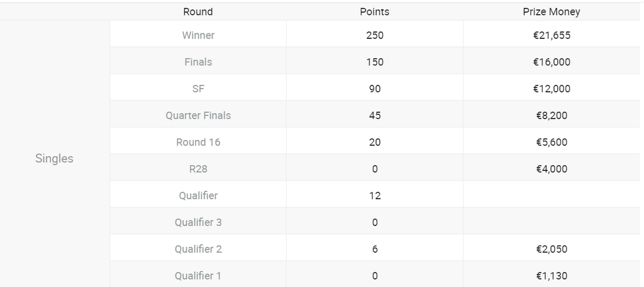This screenshot has height=287, width=644.
Task: Click the €8,200 prize money cell
Action: click(551, 116)
